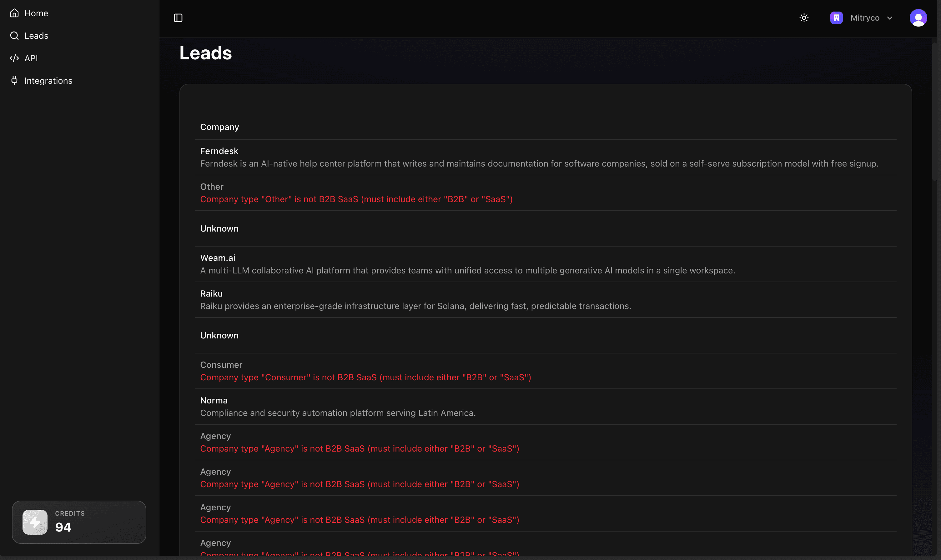The width and height of the screenshot is (941, 560).
Task: Click the Credits counter showing 94
Action: click(63, 527)
